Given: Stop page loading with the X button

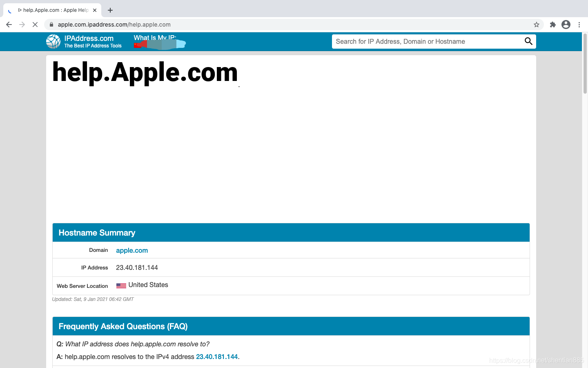Looking at the screenshot, I should tap(35, 25).
